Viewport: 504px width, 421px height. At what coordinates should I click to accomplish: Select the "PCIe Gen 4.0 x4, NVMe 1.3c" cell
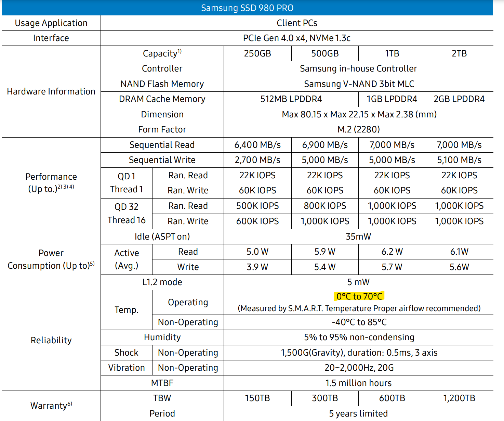tap(297, 38)
